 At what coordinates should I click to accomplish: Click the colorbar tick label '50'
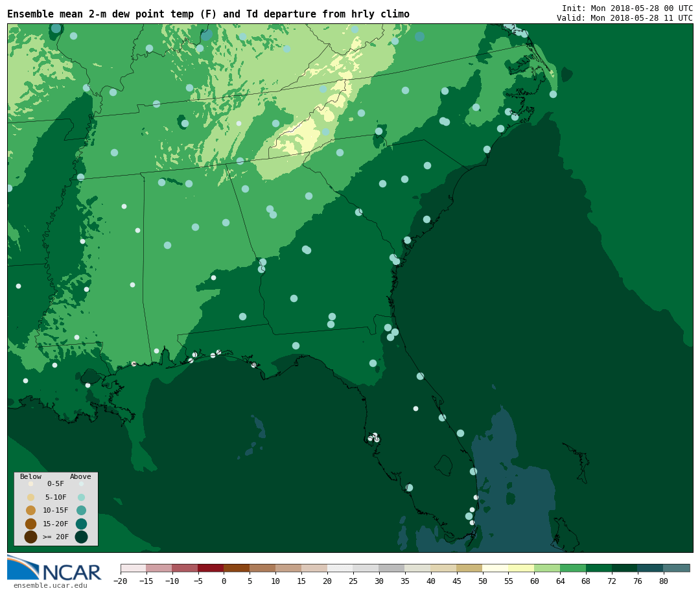(x=483, y=581)
